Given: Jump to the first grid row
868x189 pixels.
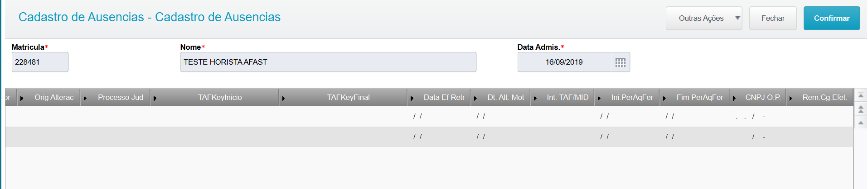Looking at the screenshot, I should (860, 95).
